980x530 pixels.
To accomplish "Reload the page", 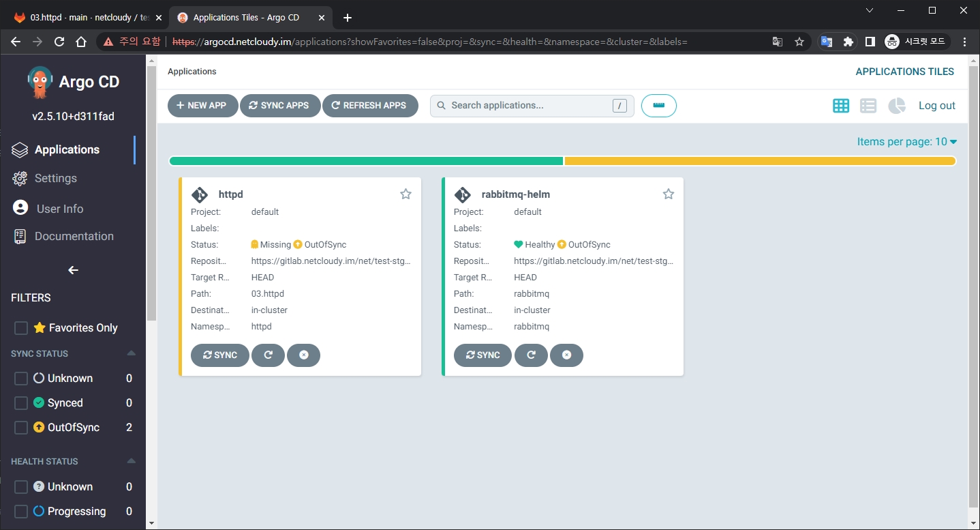I will point(59,42).
